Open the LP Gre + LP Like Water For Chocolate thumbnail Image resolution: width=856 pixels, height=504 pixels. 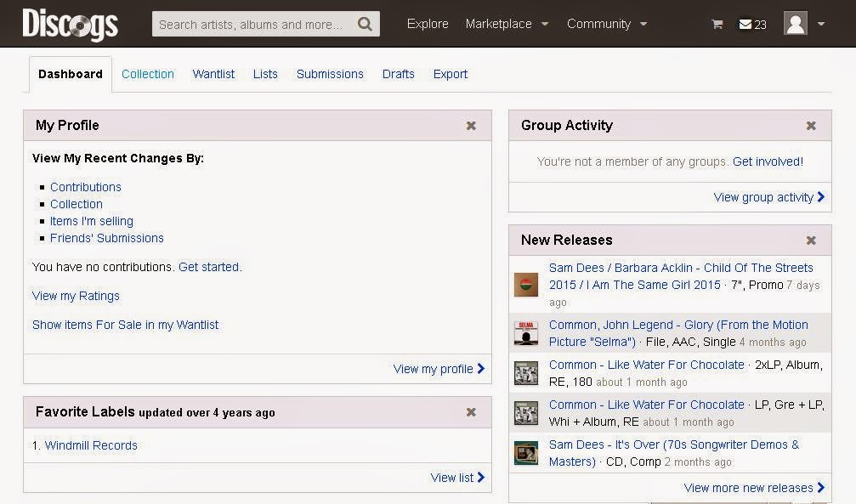tap(526, 413)
